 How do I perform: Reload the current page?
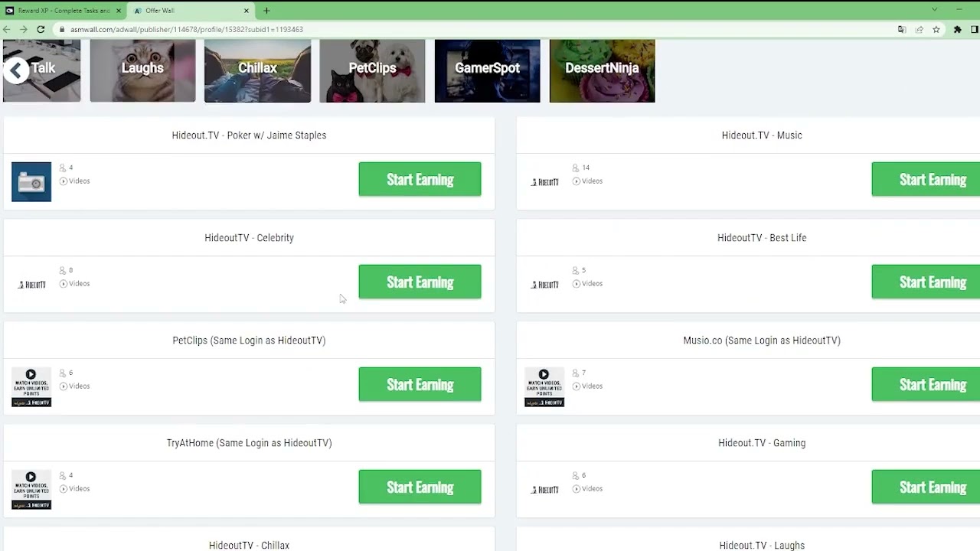pos(41,29)
